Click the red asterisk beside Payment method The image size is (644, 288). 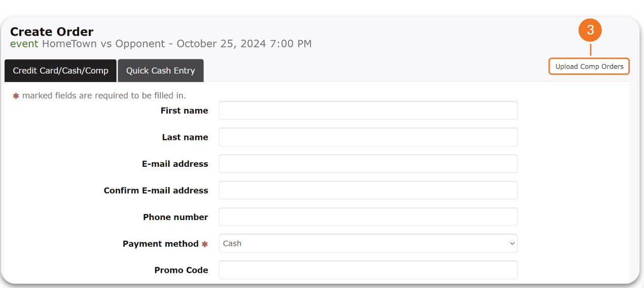click(205, 244)
